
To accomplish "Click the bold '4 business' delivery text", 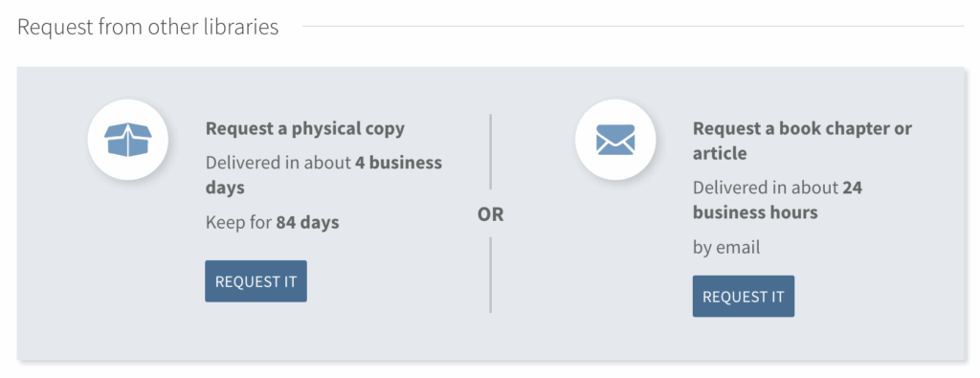I will pyautogui.click(x=399, y=163).
